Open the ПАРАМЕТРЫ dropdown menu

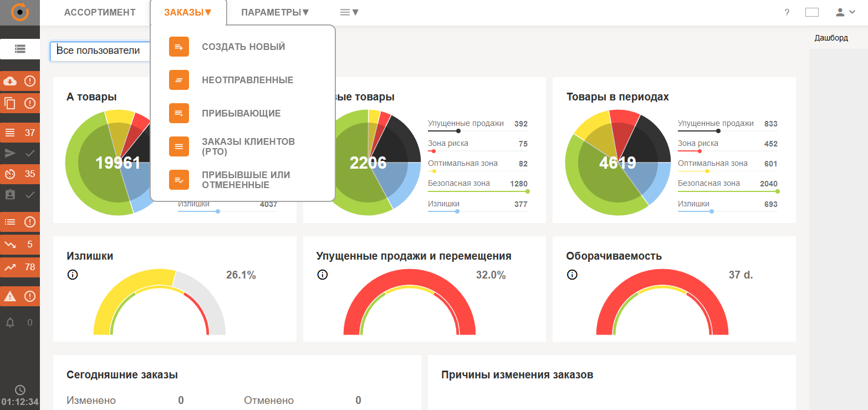point(275,12)
